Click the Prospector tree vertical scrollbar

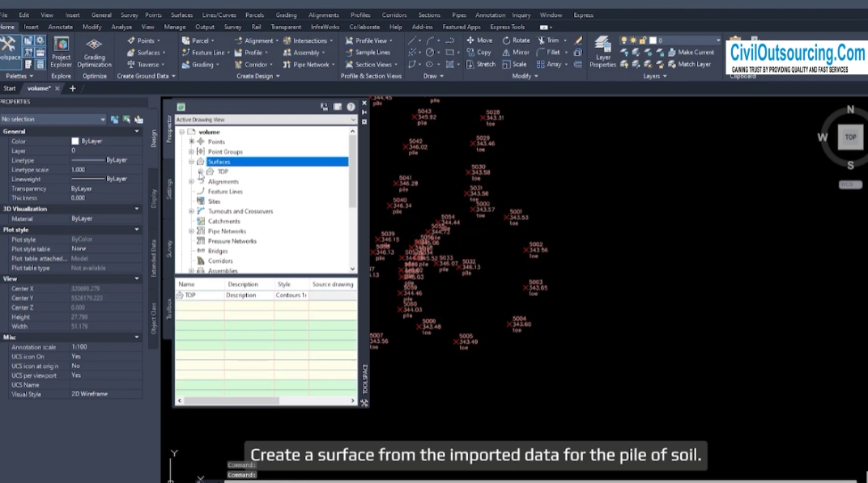[353, 172]
